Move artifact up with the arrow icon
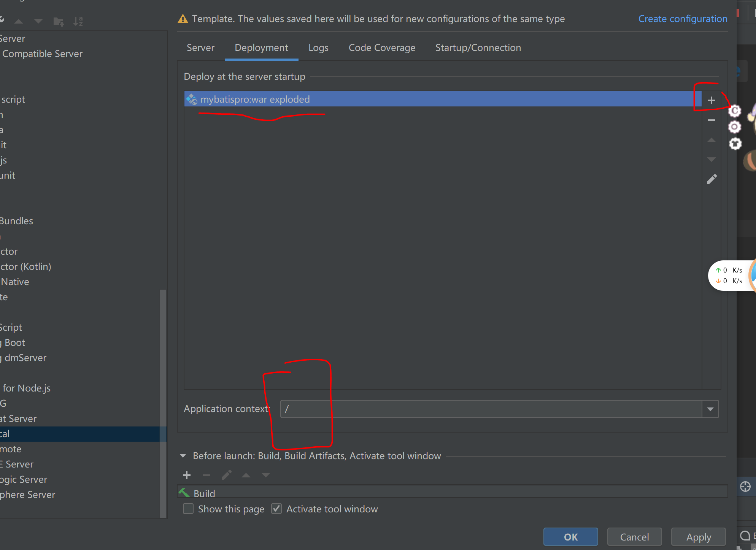756x550 pixels. coord(711,140)
